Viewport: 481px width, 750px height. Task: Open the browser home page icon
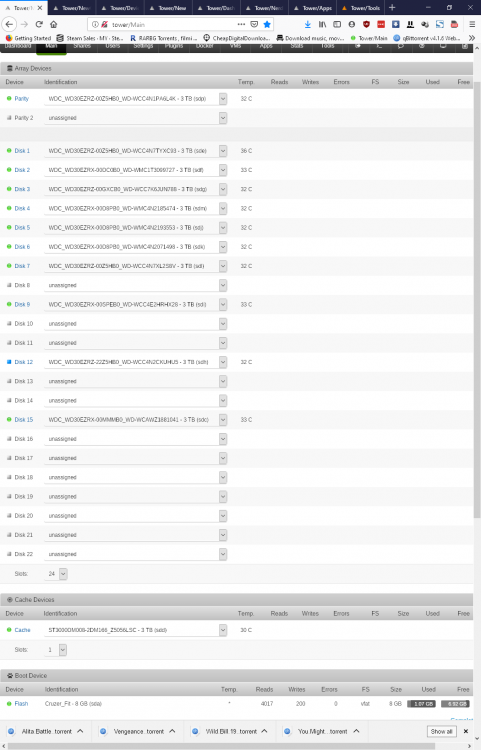click(x=54, y=24)
